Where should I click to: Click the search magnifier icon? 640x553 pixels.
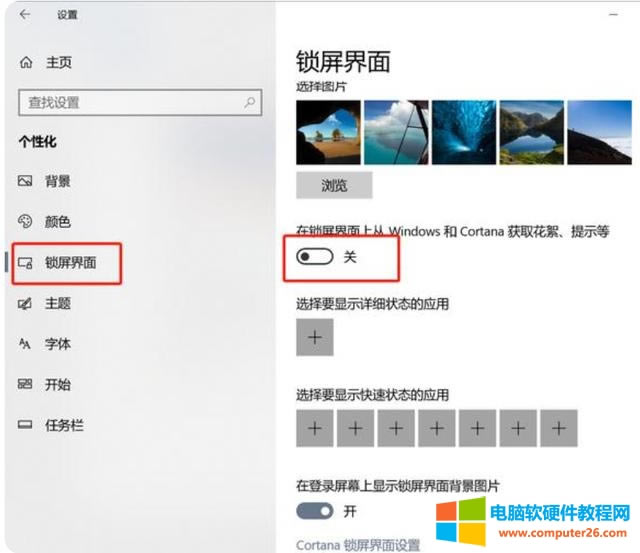pyautogui.click(x=249, y=102)
